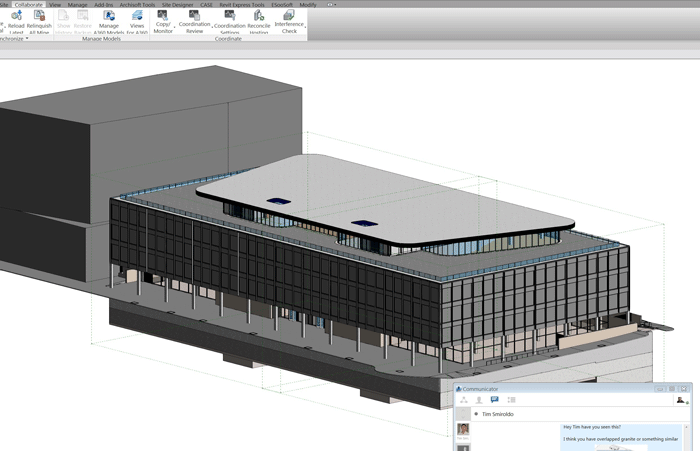The width and height of the screenshot is (700, 451).
Task: Click the Reload Latest icon
Action: click(16, 17)
